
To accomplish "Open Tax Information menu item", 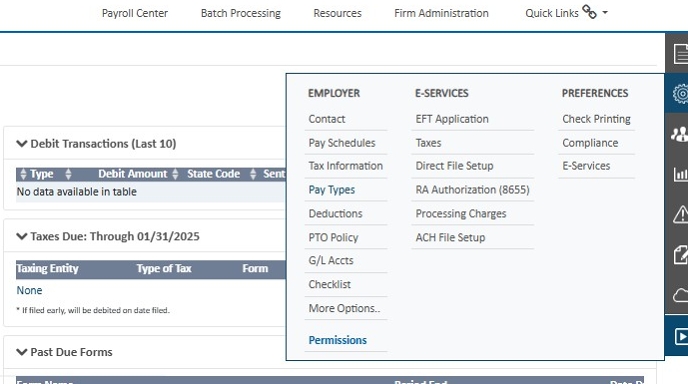I will [346, 166].
